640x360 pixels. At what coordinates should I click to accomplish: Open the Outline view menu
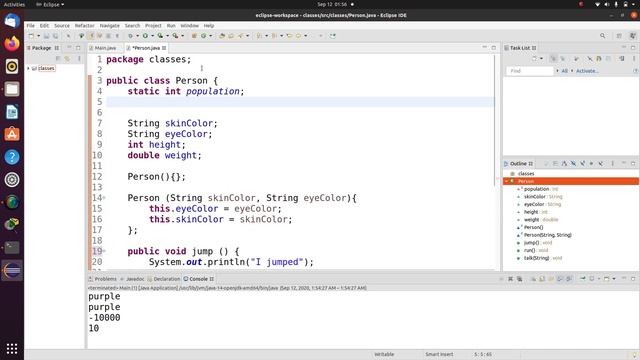612,163
